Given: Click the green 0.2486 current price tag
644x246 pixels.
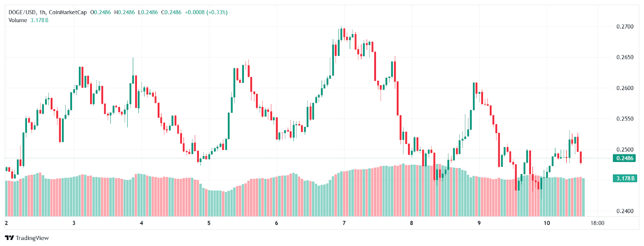Looking at the screenshot, I should click(x=625, y=158).
